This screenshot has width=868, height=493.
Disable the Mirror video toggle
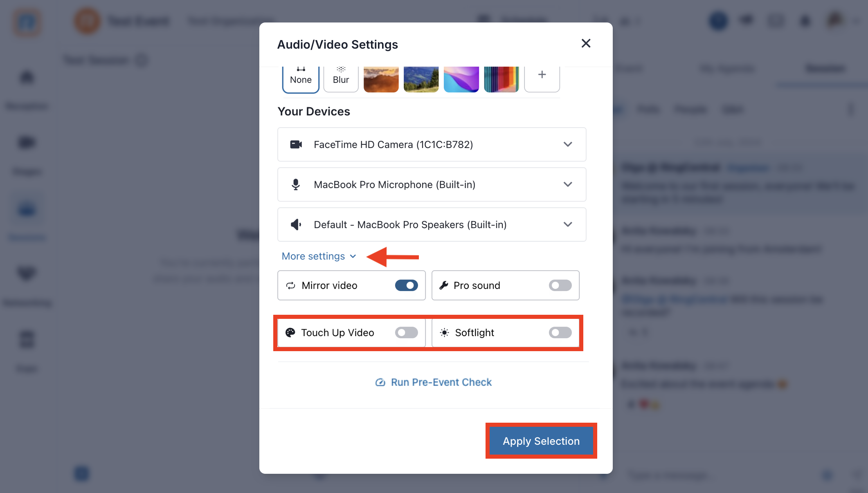click(406, 285)
